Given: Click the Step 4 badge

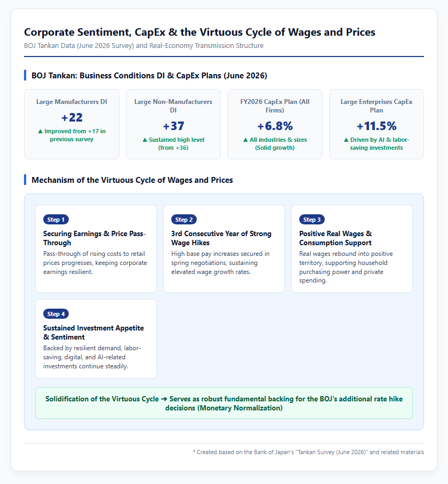Looking at the screenshot, I should coord(56,314).
